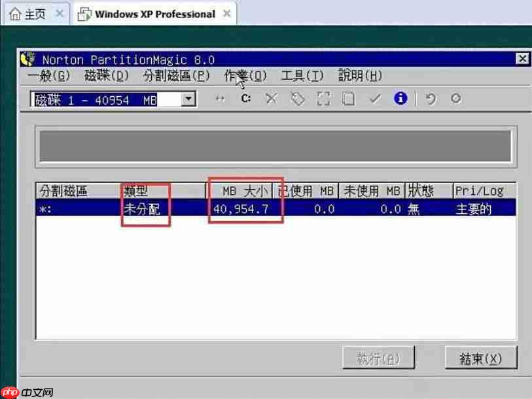The image size is (532, 399).
Task: Click the C: drive letter change icon
Action: [245, 98]
